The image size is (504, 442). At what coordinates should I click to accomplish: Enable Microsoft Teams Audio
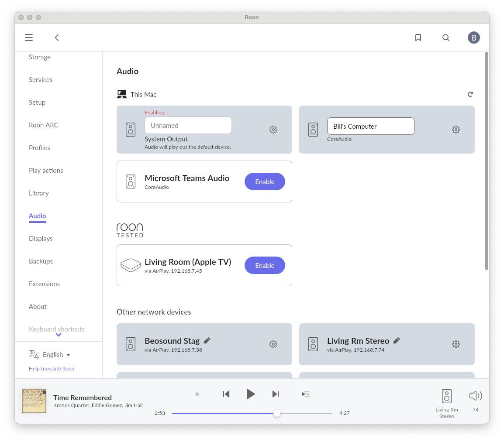point(265,182)
